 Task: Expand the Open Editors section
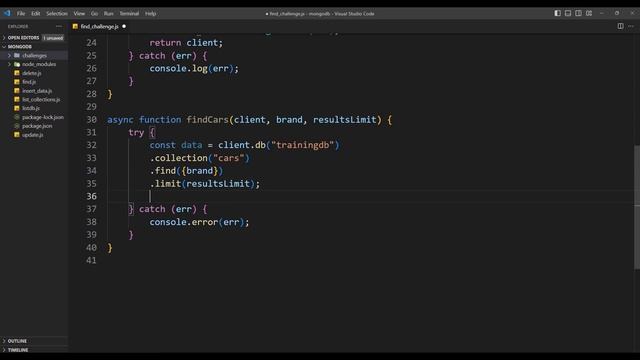click(4, 38)
